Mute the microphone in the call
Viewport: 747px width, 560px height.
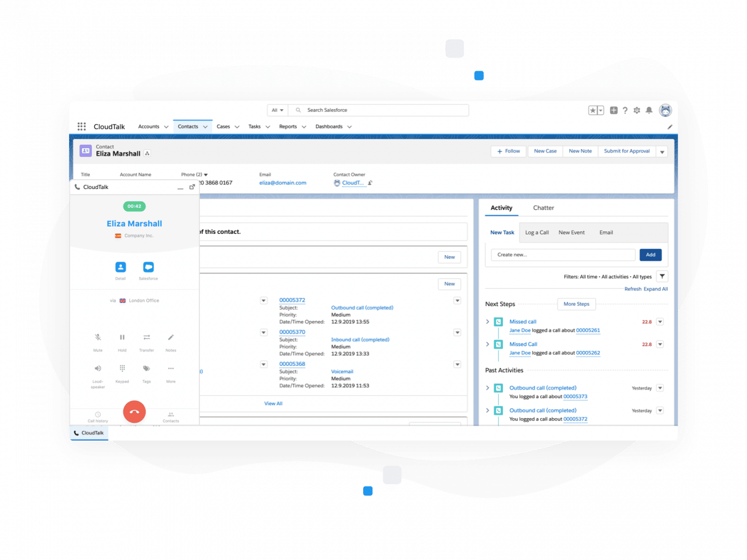(x=98, y=337)
